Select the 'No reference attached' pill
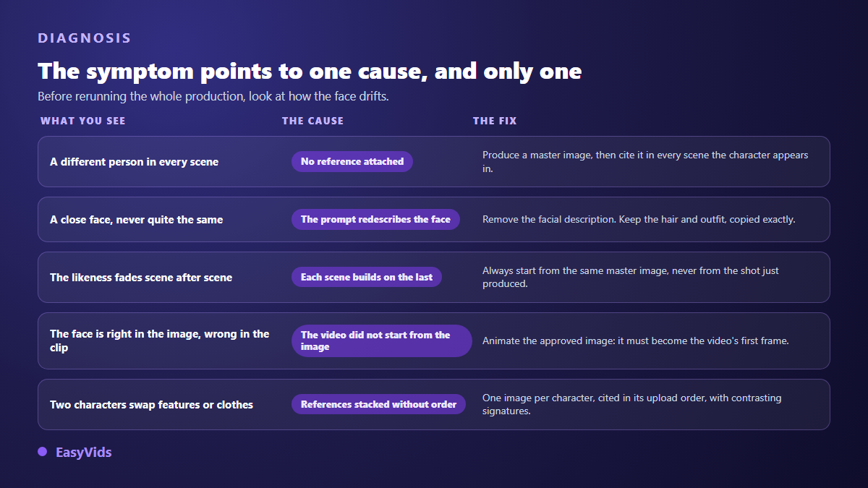Screen dimensions: 868x488 (352, 162)
